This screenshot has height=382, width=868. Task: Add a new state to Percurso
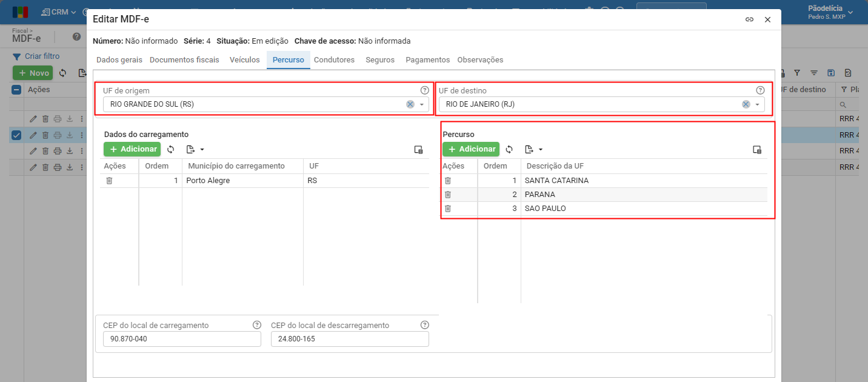tap(471, 149)
